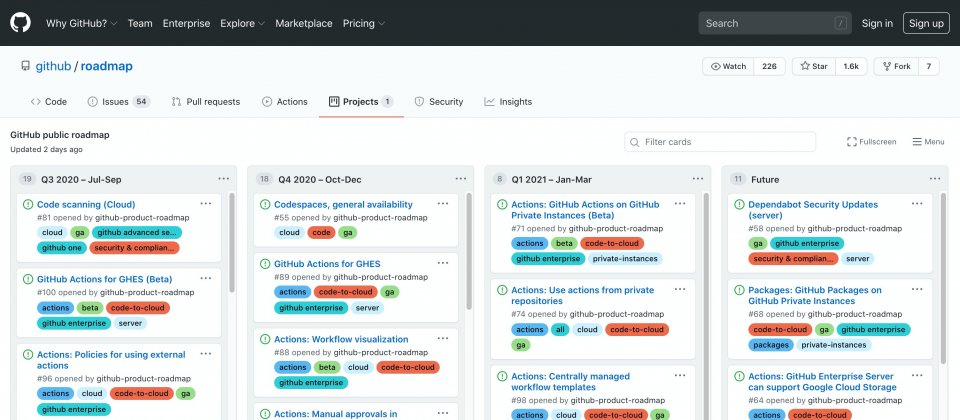Open card menu for Codespaces, general availability
The height and width of the screenshot is (420, 960).
coord(443,203)
